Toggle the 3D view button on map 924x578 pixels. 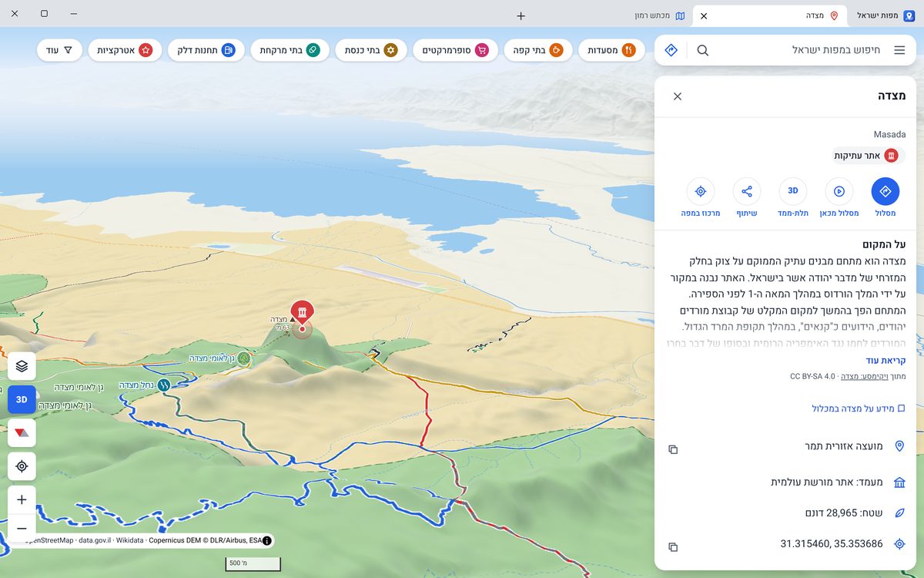pyautogui.click(x=22, y=400)
